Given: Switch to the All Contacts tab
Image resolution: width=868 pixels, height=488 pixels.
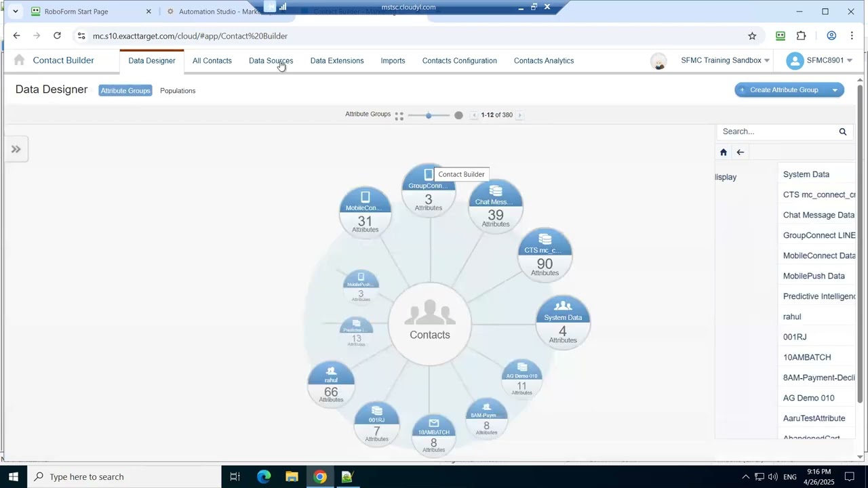Looking at the screenshot, I should coord(212,61).
